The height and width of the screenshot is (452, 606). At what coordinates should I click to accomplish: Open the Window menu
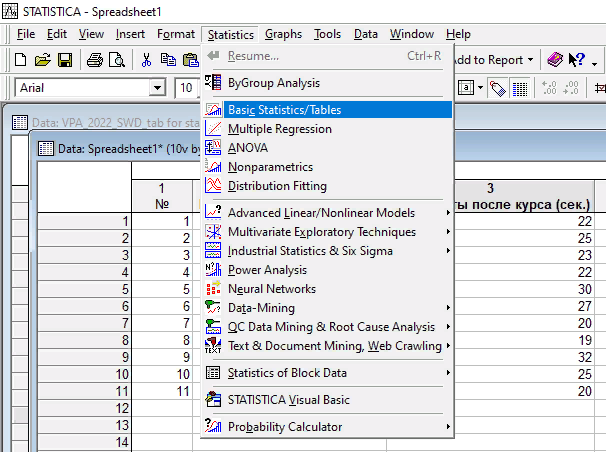412,34
